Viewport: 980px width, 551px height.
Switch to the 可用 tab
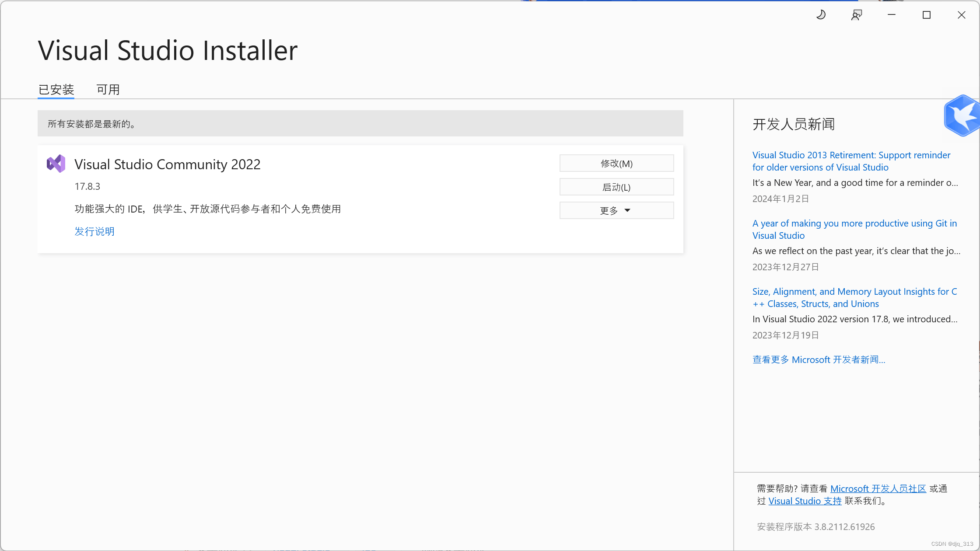click(108, 90)
